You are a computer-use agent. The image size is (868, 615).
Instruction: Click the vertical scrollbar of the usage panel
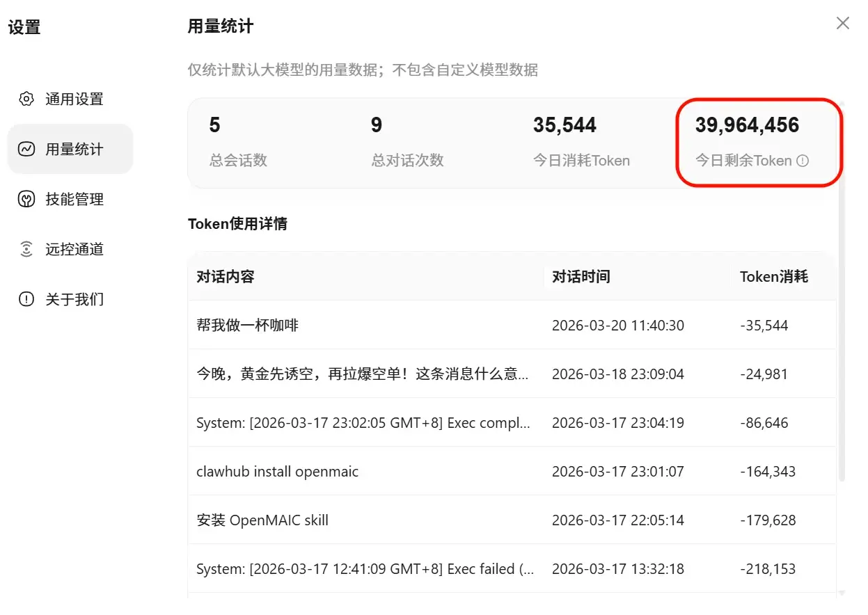coord(842,292)
